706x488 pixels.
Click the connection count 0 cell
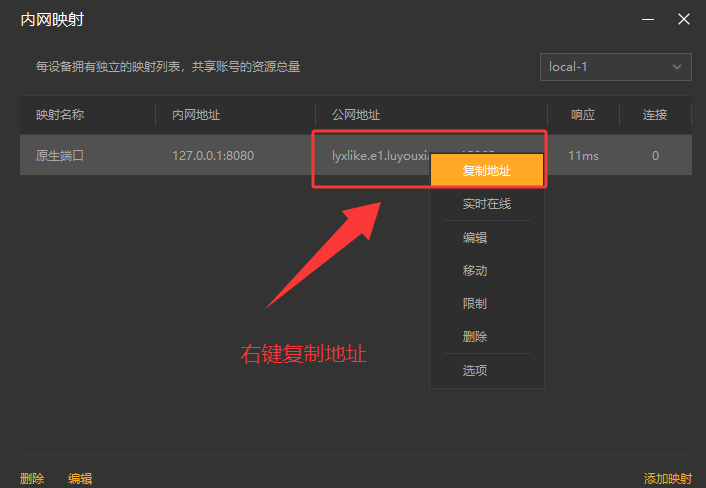[x=656, y=156]
